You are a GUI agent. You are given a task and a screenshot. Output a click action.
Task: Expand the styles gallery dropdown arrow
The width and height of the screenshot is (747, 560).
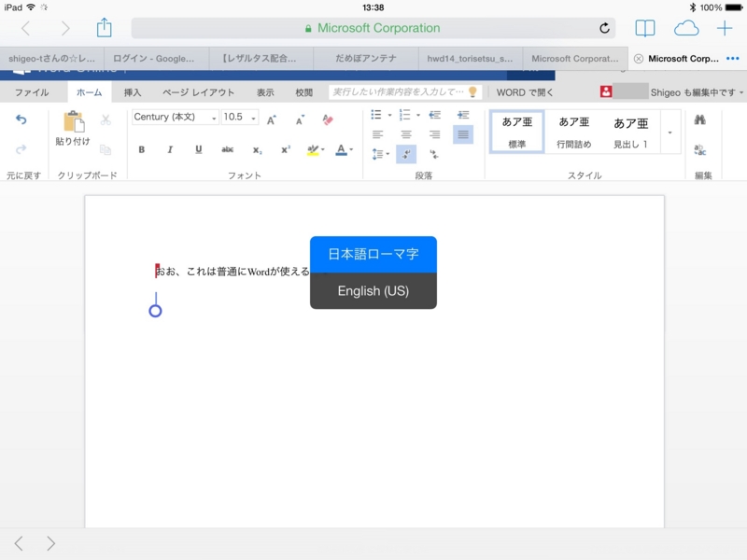click(x=670, y=131)
